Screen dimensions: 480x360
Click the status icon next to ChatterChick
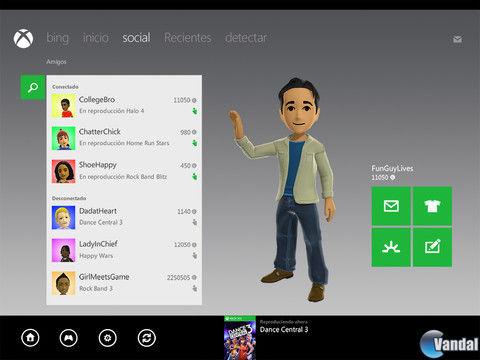[195, 143]
